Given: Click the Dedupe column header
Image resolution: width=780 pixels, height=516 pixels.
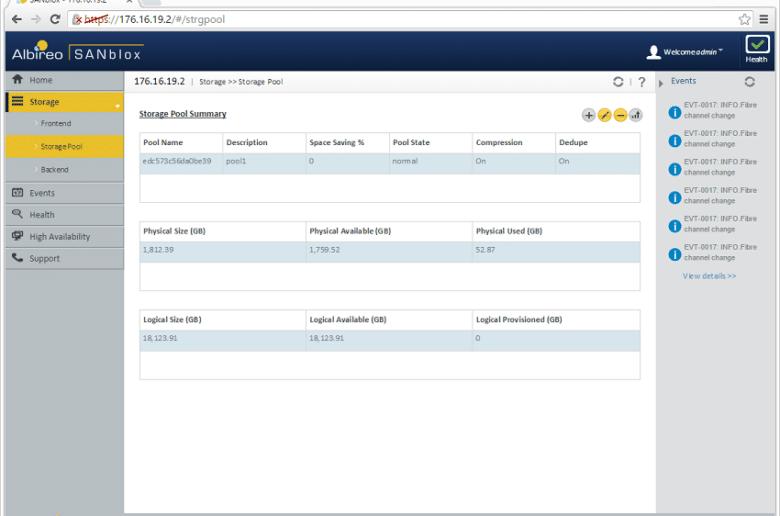Looking at the screenshot, I should 597,143.
